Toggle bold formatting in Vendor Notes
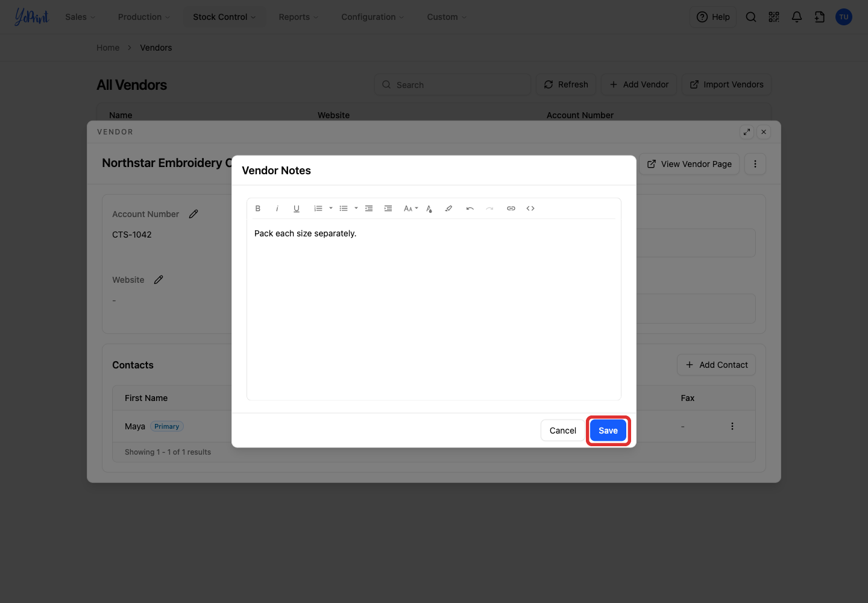 pos(258,209)
